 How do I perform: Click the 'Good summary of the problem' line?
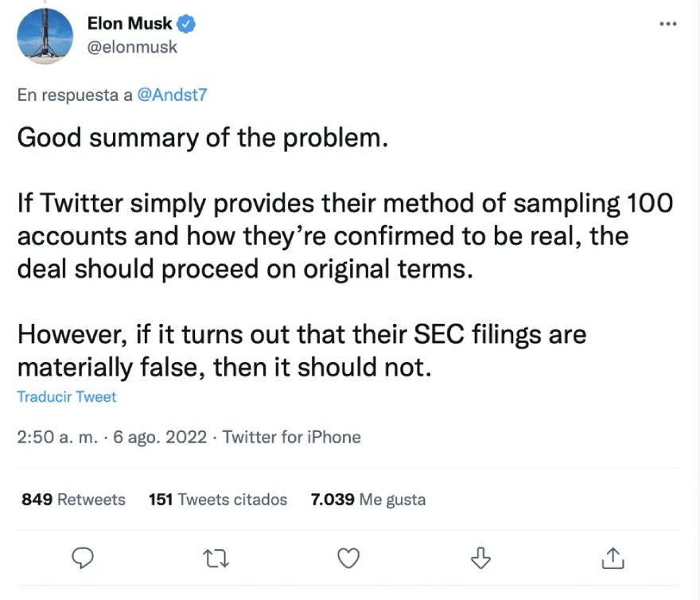(203, 138)
